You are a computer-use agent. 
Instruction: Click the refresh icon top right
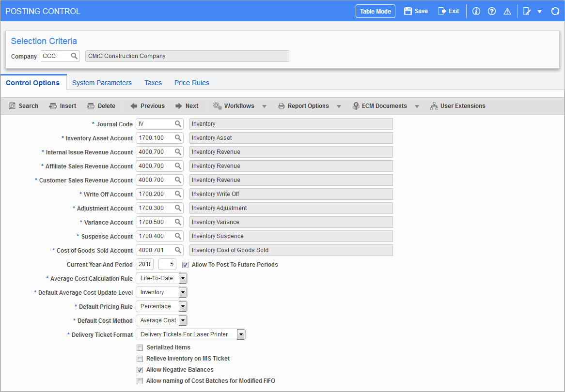pos(555,11)
